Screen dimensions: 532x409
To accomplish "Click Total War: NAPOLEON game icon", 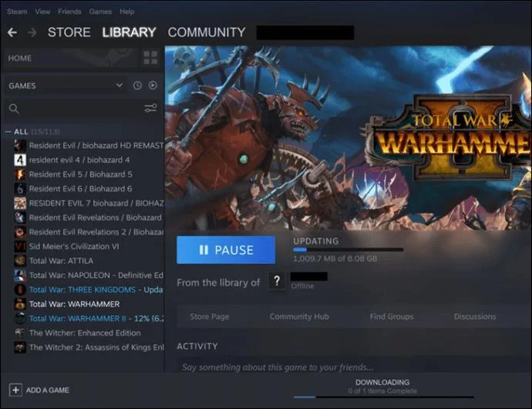I will pyautogui.click(x=20, y=275).
